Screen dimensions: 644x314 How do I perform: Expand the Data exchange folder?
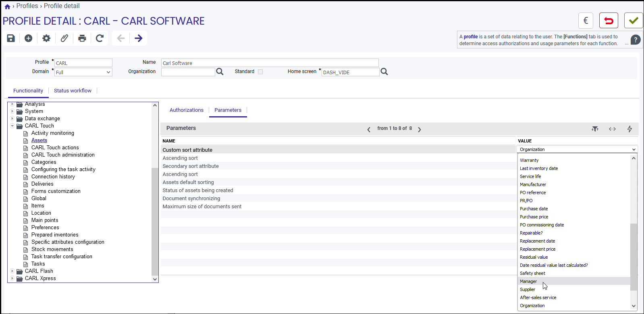pyautogui.click(x=12, y=119)
